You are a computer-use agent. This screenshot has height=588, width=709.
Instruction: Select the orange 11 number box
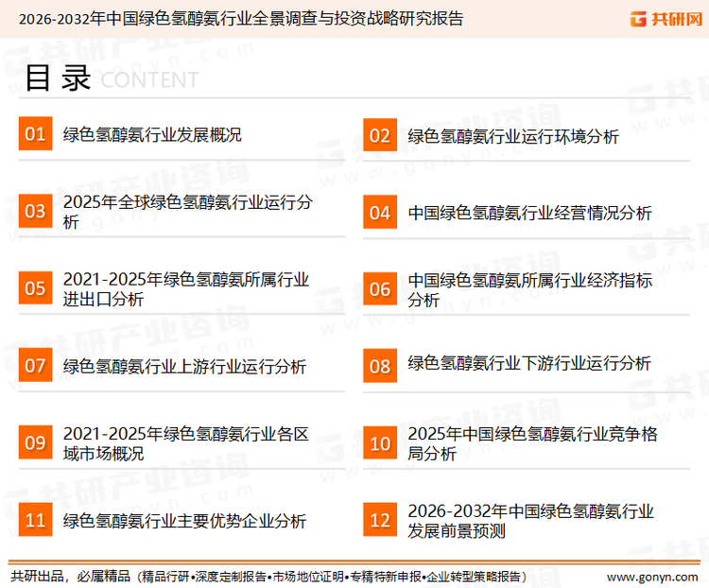[35, 519]
